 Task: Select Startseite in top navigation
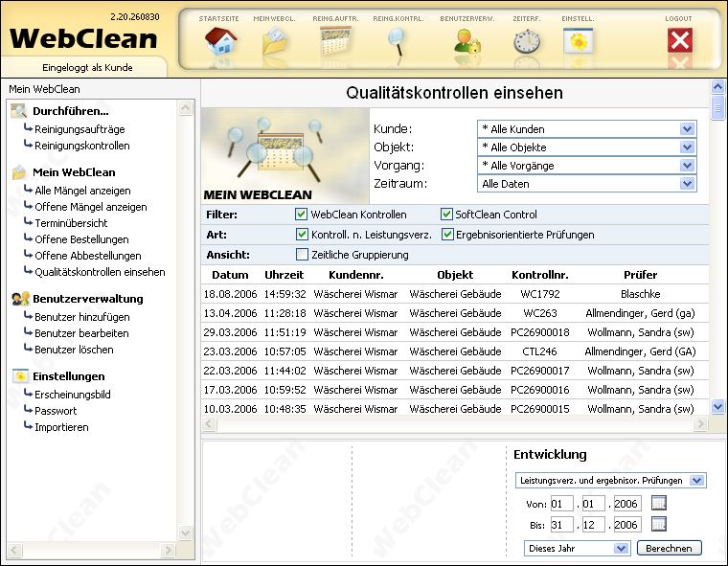click(x=218, y=18)
